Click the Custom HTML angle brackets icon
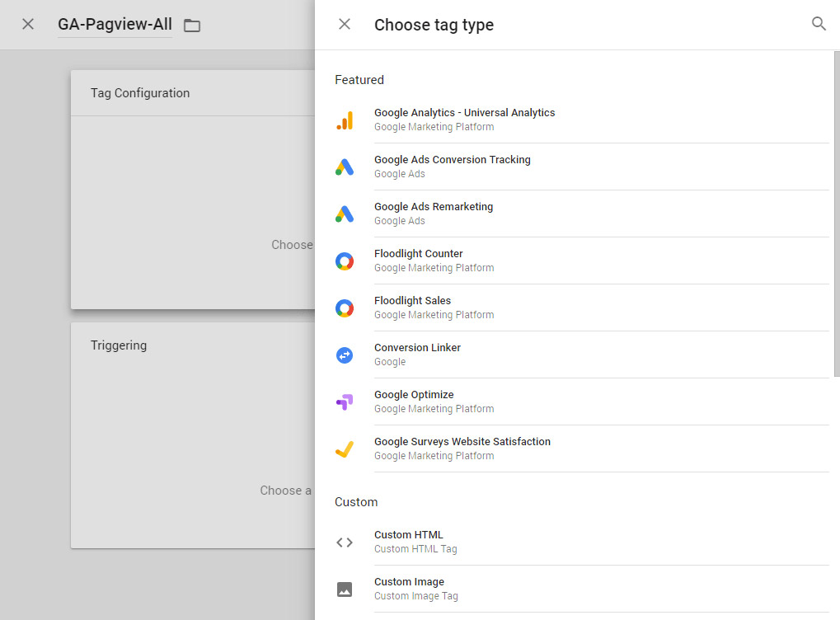 [x=345, y=542]
